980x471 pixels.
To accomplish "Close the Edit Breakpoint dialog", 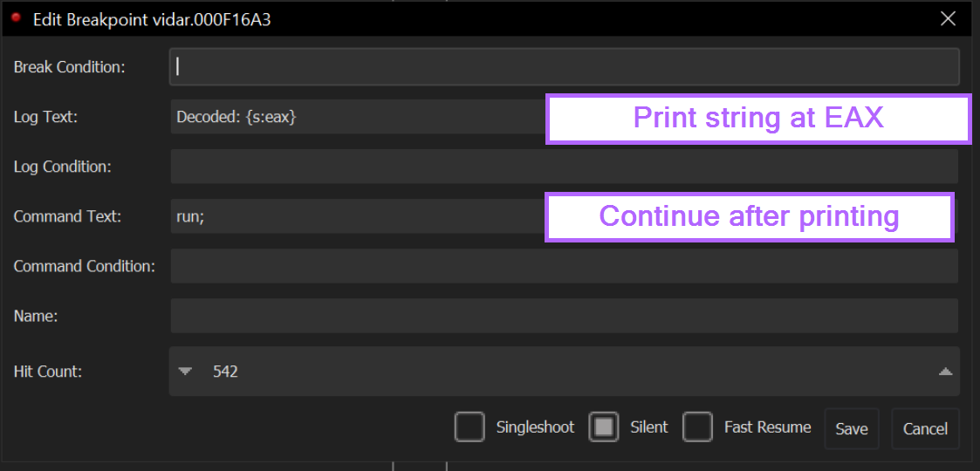I will pos(948,18).
